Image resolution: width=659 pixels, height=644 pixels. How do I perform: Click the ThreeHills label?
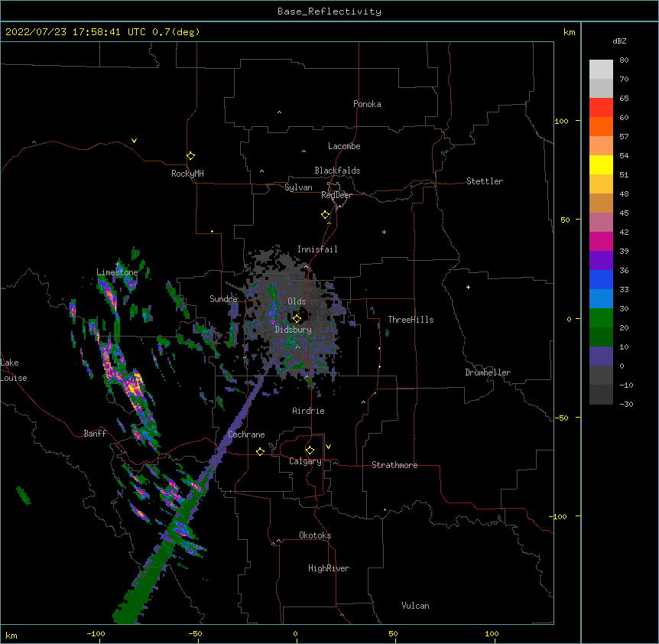[x=411, y=320]
